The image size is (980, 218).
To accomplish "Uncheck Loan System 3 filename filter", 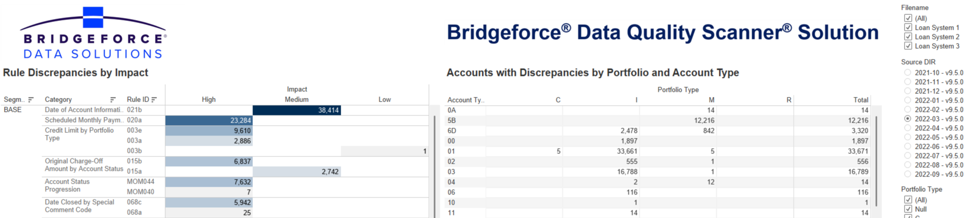I will click(908, 46).
